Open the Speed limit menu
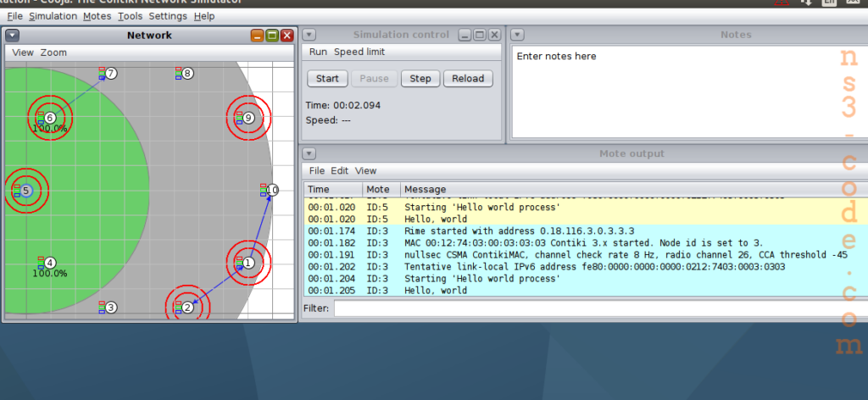 pyautogui.click(x=359, y=52)
